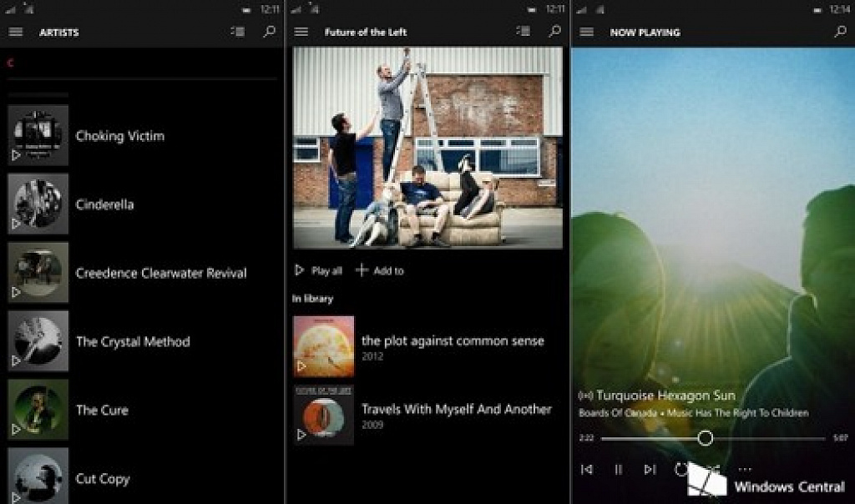This screenshot has width=855, height=504.
Task: Open Cut Copy artist
Action: [103, 479]
